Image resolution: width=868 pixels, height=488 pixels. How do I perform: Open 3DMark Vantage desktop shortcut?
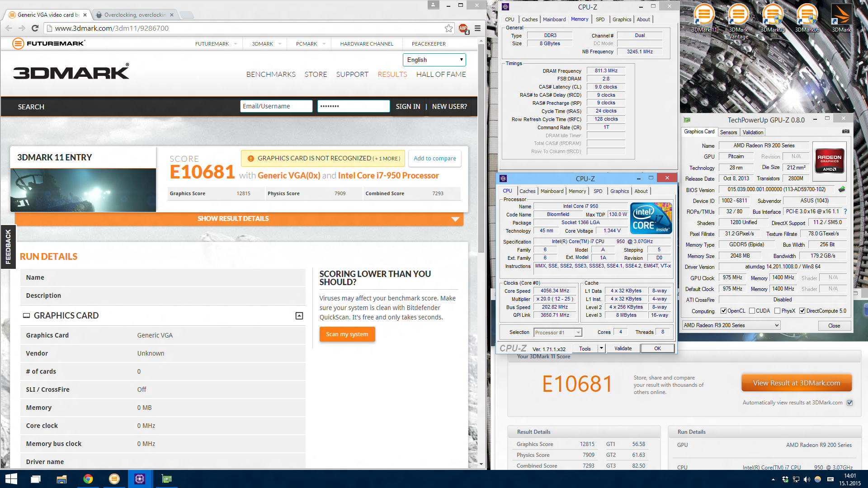(738, 21)
